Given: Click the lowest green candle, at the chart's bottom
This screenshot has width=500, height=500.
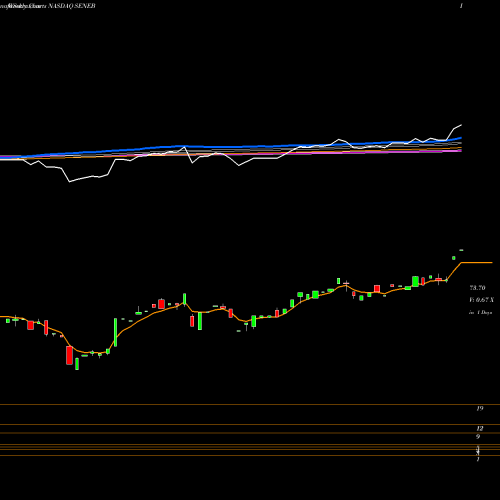Looking at the screenshot, I should [x=77, y=364].
